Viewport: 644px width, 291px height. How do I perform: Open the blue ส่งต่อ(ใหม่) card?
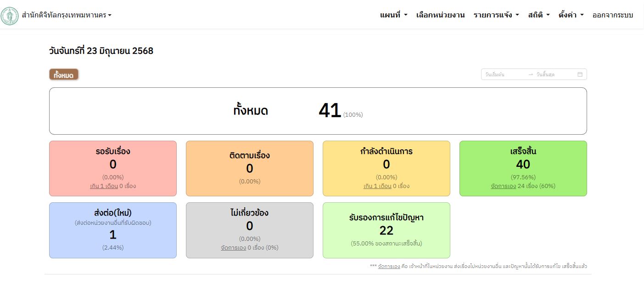click(113, 230)
